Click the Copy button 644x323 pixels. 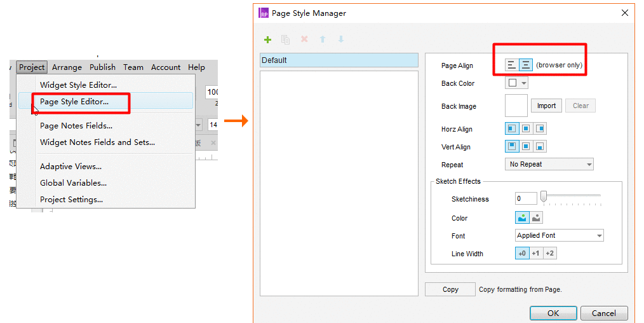[x=450, y=289]
